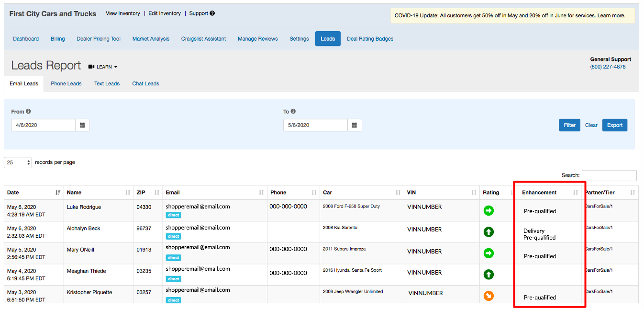Click ZIP code 96737

tap(144, 229)
